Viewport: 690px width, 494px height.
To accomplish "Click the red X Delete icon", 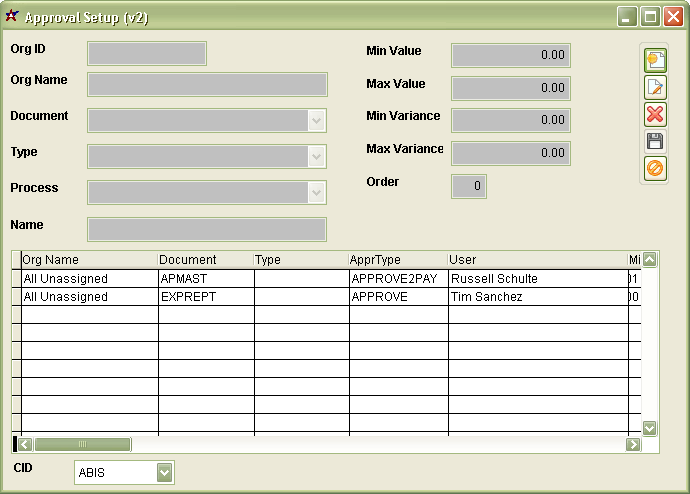I will pyautogui.click(x=655, y=114).
